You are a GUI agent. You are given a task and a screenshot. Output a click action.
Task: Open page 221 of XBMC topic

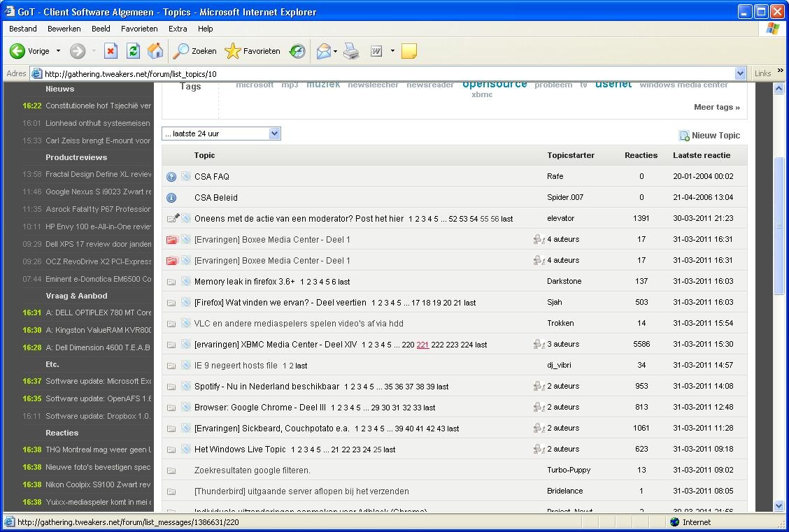click(x=422, y=345)
